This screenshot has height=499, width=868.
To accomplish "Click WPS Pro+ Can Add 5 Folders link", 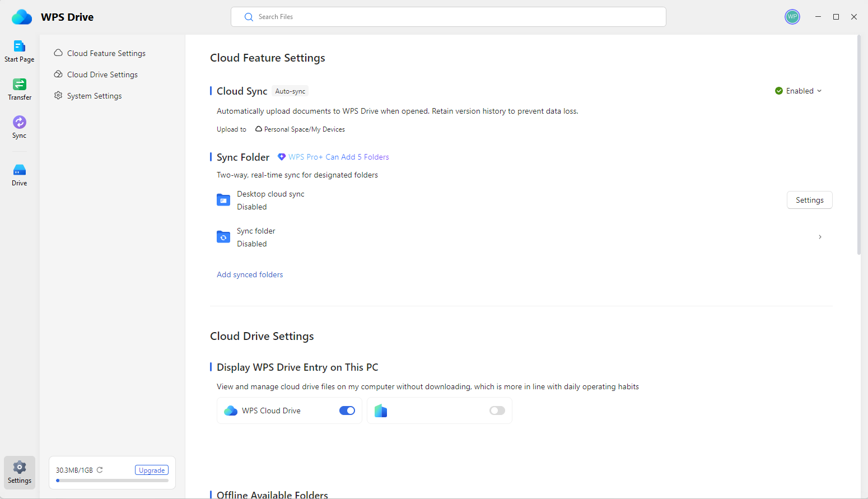I will (339, 157).
